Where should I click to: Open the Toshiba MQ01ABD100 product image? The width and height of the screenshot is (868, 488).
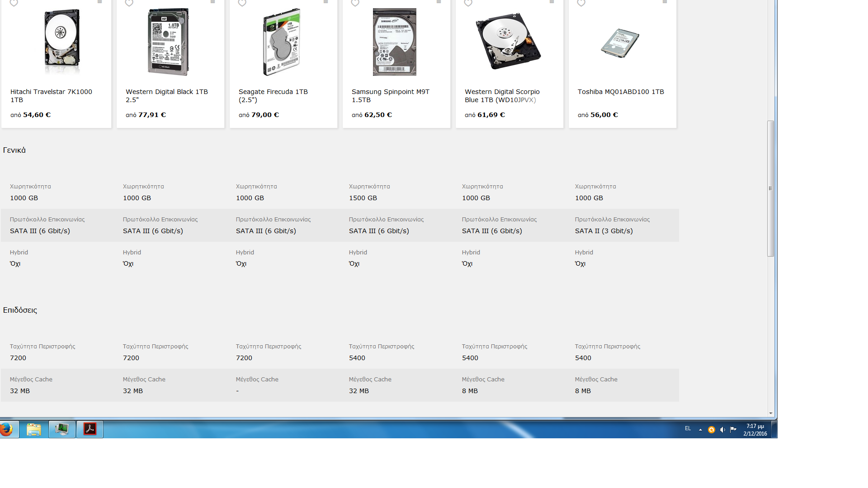620,43
